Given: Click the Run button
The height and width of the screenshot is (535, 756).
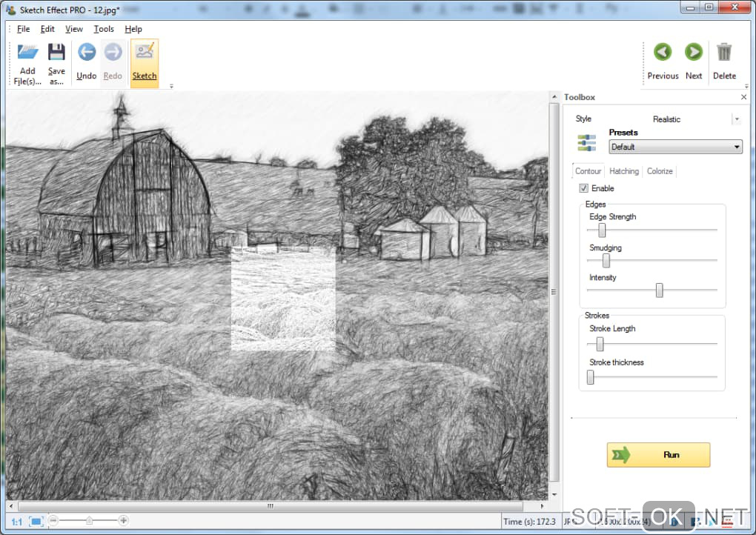Looking at the screenshot, I should tap(658, 454).
